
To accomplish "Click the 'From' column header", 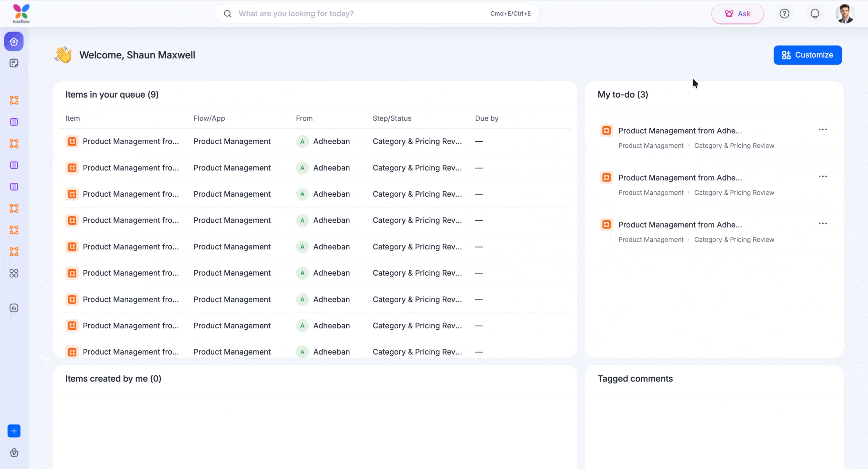I will coord(304,118).
